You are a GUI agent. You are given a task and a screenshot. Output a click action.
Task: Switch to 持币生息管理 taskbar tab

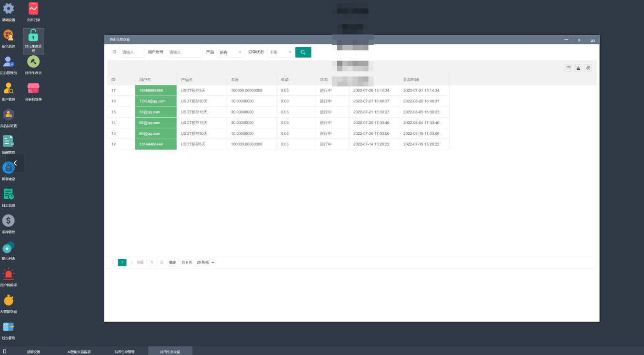point(125,352)
